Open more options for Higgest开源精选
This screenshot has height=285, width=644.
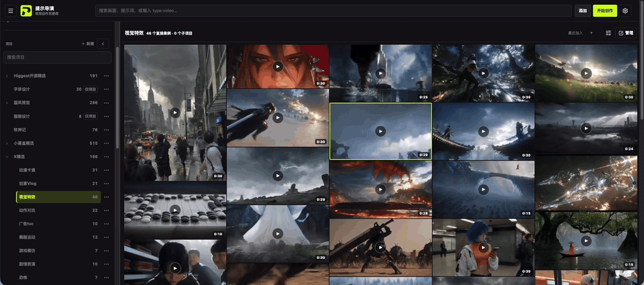(107, 76)
